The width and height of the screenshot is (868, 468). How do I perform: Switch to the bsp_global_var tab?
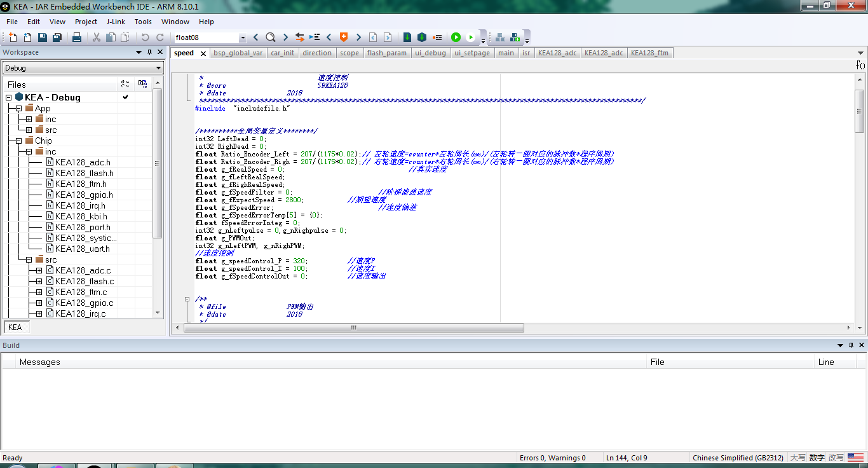click(x=238, y=53)
